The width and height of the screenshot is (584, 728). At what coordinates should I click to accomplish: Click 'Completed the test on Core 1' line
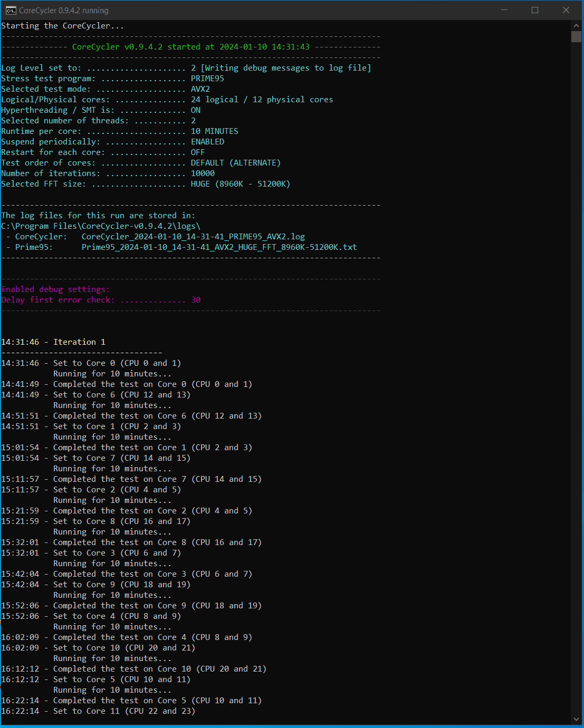click(x=127, y=448)
